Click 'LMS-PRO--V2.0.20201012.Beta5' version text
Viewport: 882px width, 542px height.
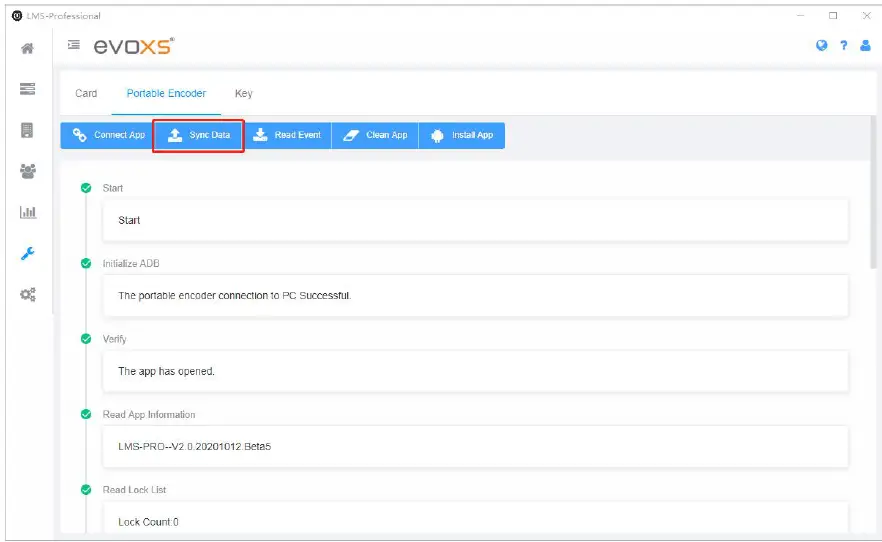(x=194, y=446)
